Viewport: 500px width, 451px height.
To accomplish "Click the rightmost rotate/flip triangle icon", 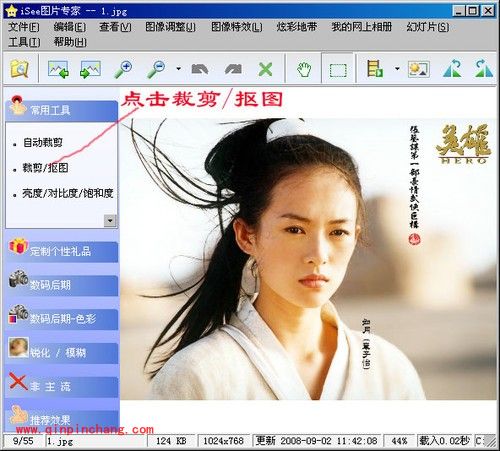I will [483, 69].
